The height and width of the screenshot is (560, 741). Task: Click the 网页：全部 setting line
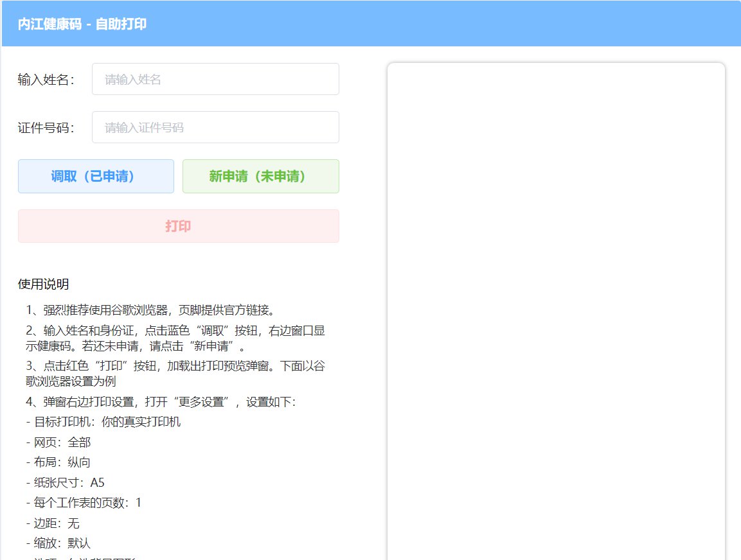coord(58,442)
